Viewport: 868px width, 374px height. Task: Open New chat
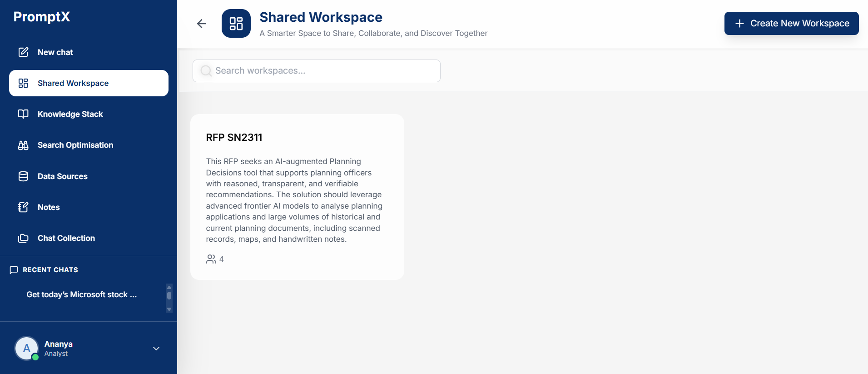89,52
